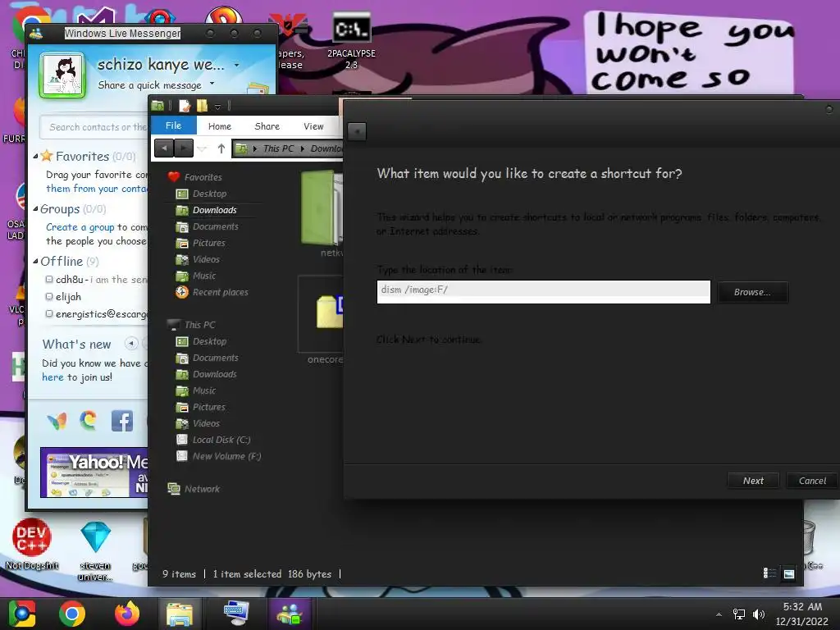This screenshot has width=840, height=630.
Task: Collapse the Offline contacts group
Action: pyautogui.click(x=35, y=262)
